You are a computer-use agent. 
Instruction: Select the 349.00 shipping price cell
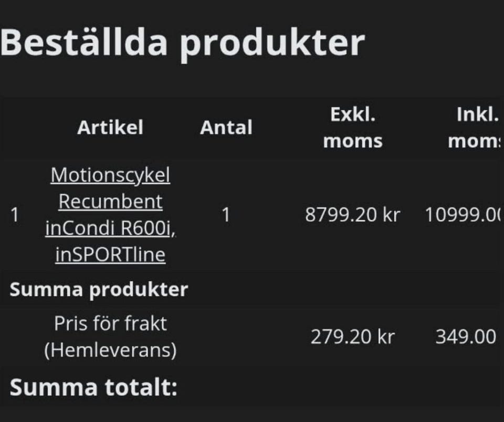pyautogui.click(x=466, y=337)
